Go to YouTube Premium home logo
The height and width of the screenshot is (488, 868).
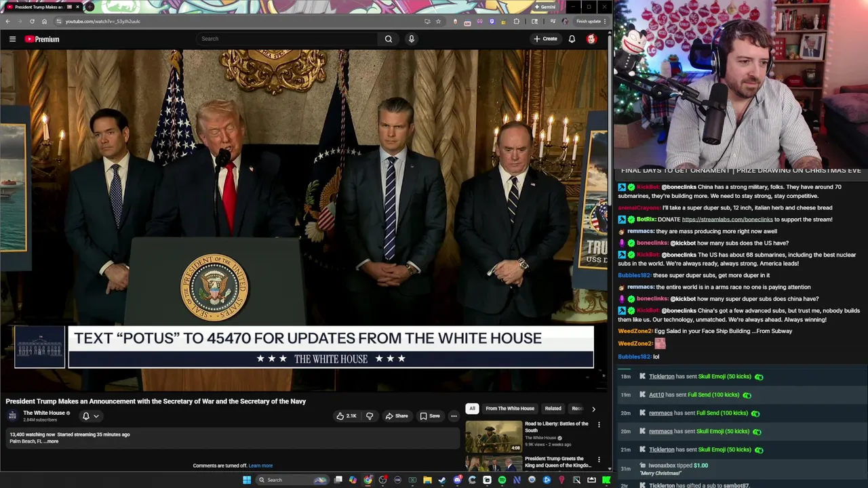[x=42, y=39]
